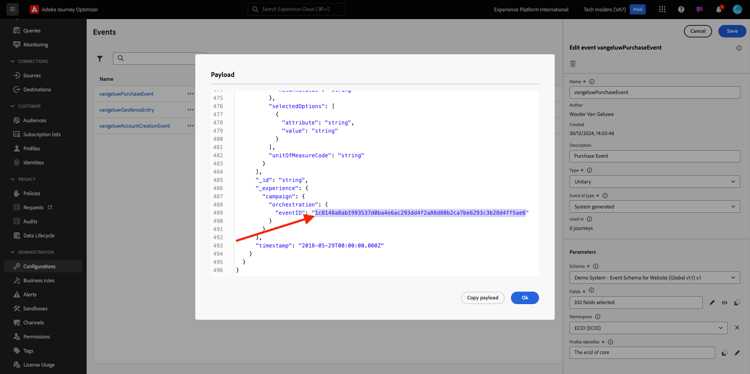View the Fields payload eye icon

(x=725, y=302)
